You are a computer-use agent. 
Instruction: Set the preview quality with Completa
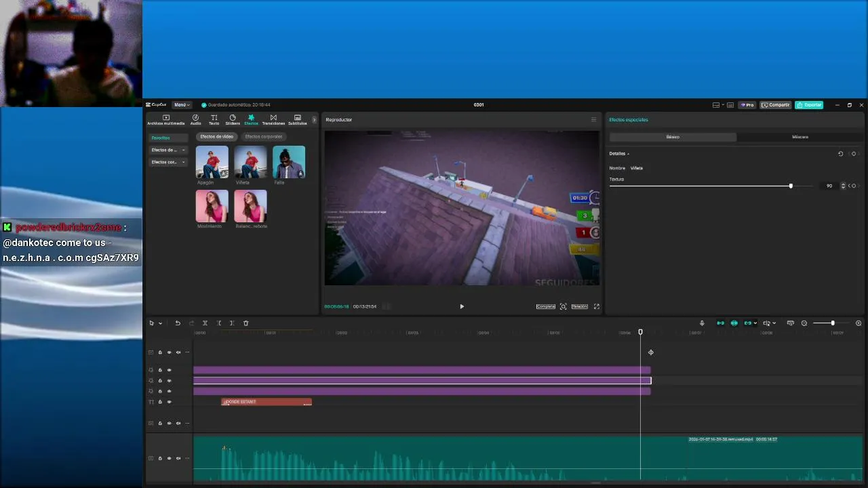[x=546, y=306]
